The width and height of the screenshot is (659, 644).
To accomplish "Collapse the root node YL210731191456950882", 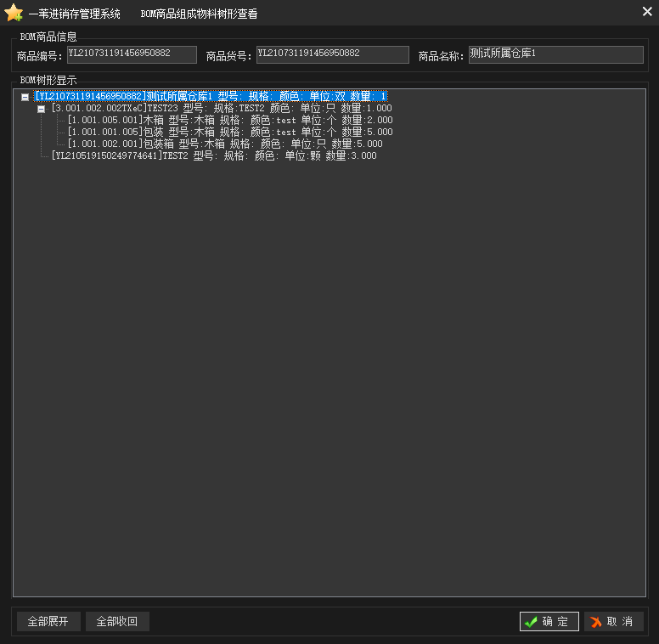I will pyautogui.click(x=25, y=97).
